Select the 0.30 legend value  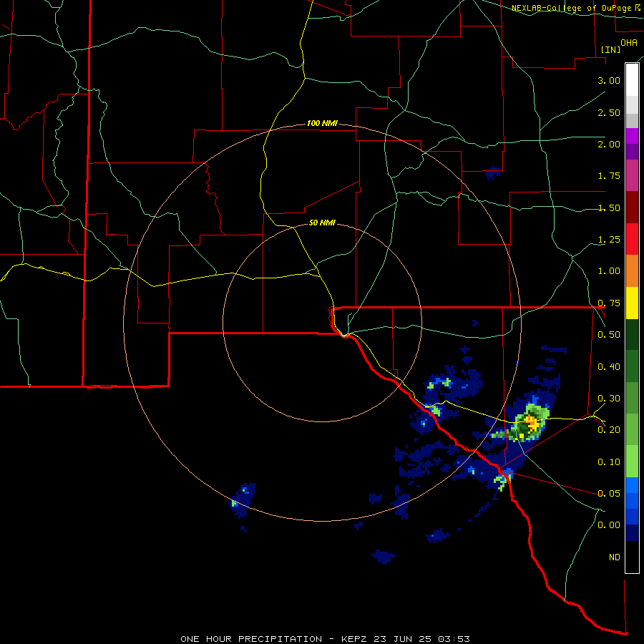[x=609, y=399]
